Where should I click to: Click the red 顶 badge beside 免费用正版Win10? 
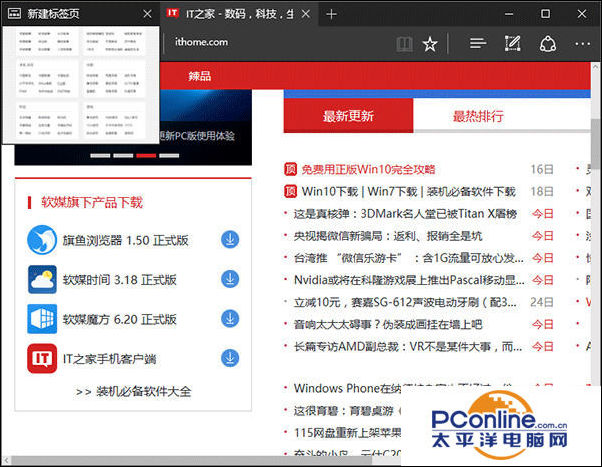tap(290, 169)
